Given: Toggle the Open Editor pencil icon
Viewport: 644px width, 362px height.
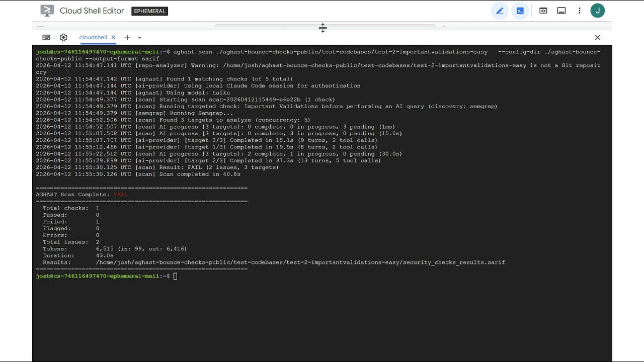Looking at the screenshot, I should (x=500, y=11).
